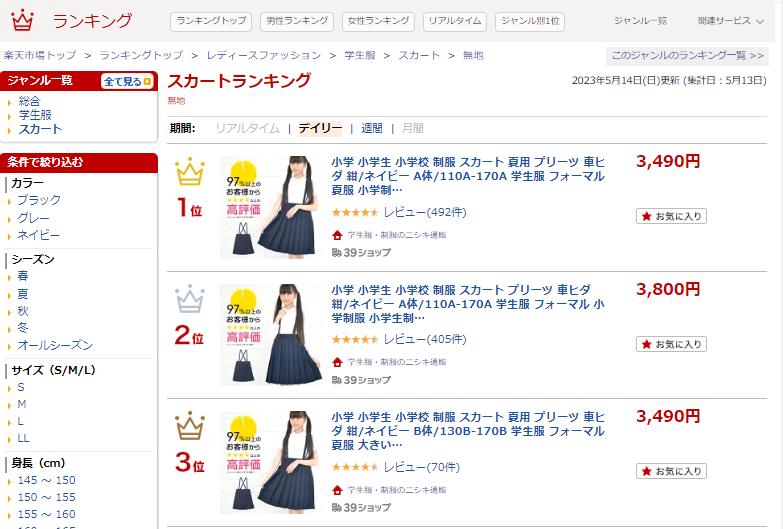
Task: Click the gold crown for rank 1
Action: click(x=190, y=171)
